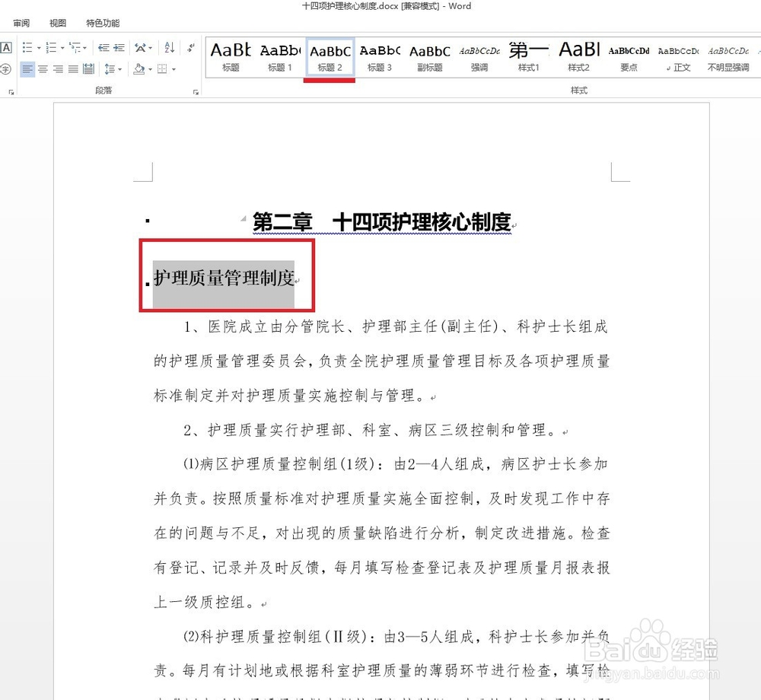The height and width of the screenshot is (700, 761).
Task: Click collapse triangle beside chapter heading
Action: point(244,218)
